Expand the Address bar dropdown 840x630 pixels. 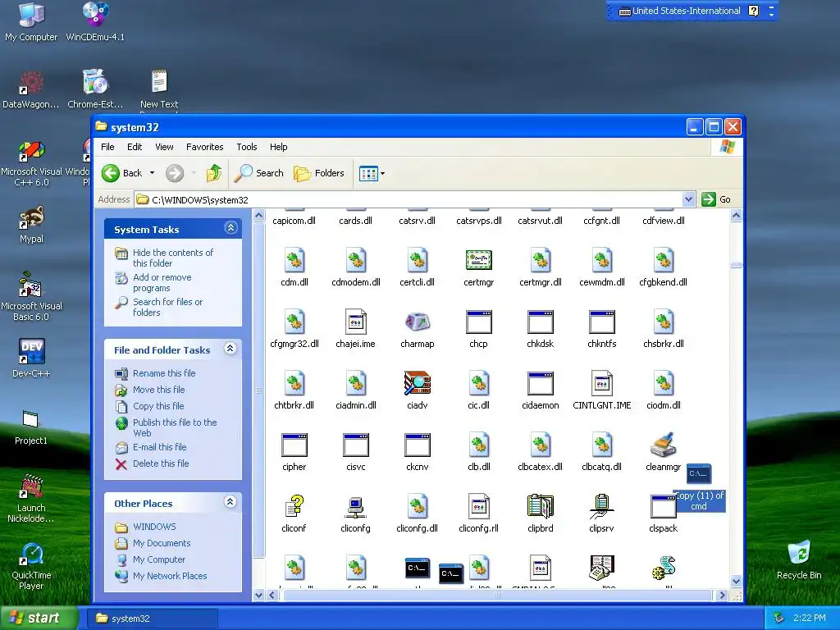point(688,200)
